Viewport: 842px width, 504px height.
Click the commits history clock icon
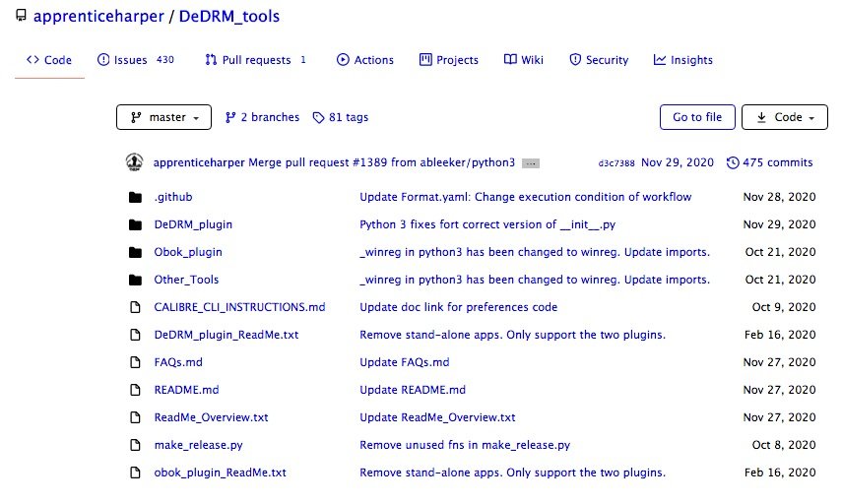pos(733,162)
